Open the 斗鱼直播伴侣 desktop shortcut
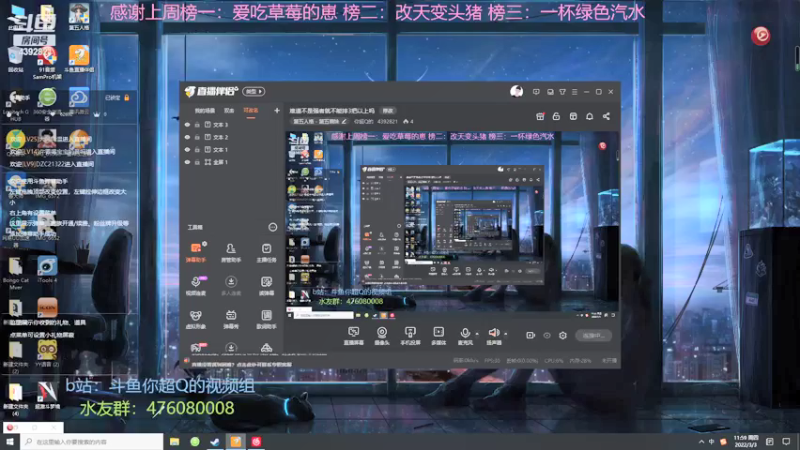This screenshot has height=450, width=800. click(79, 59)
